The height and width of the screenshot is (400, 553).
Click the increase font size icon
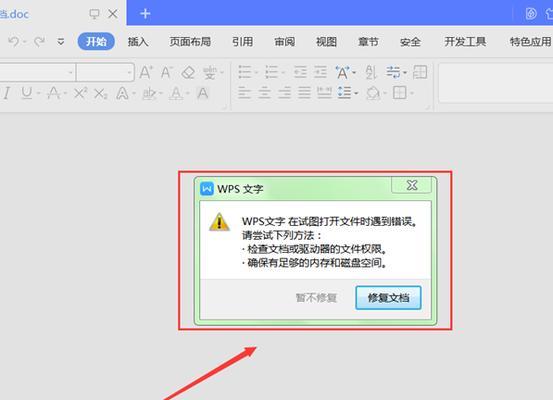146,72
